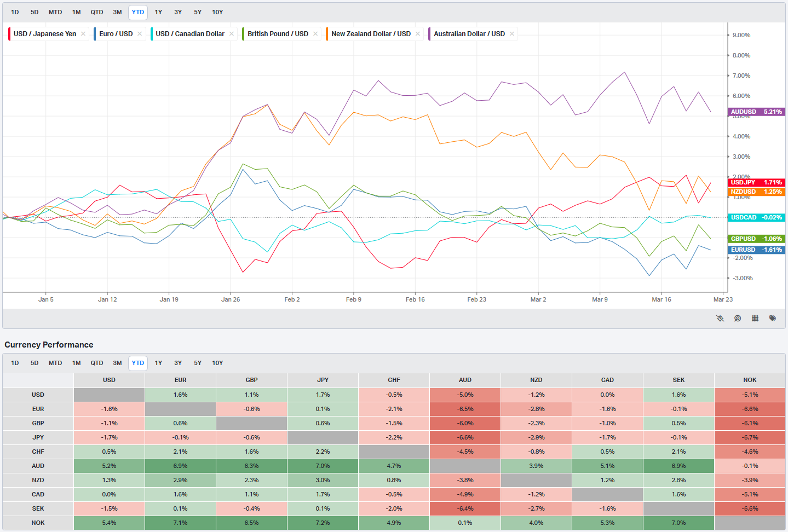Click the AUD row header
The image size is (788, 532).
tap(38, 466)
